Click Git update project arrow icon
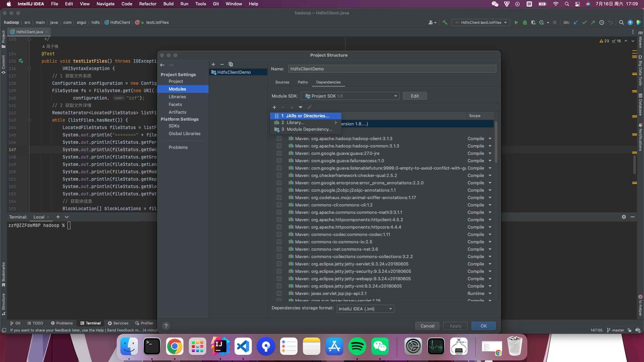Viewport: 644px width, 362px height. [576, 22]
